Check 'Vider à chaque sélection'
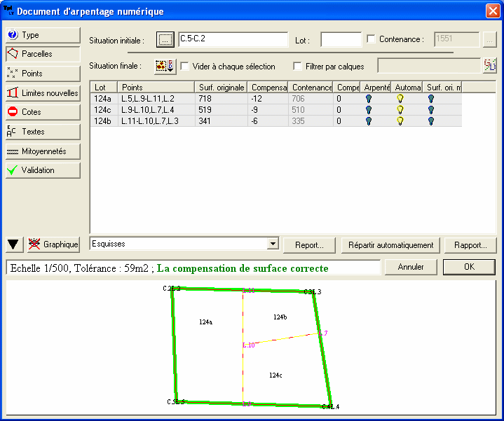 click(x=185, y=67)
